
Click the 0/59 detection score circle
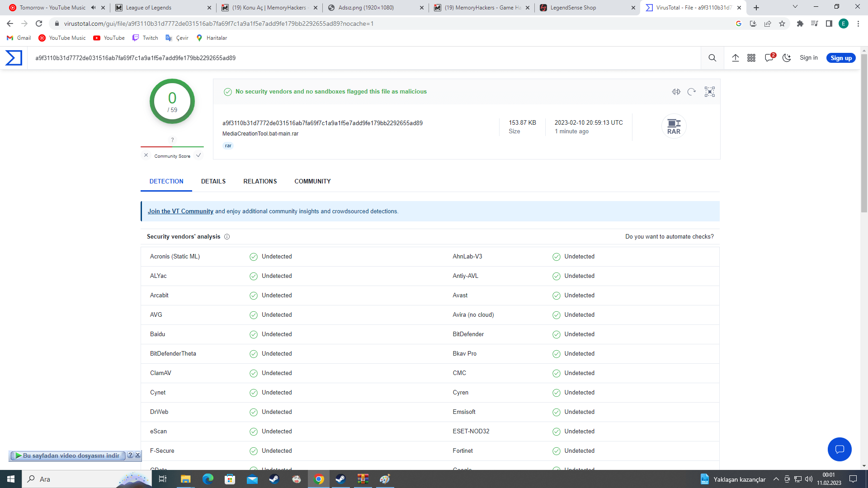pos(172,101)
